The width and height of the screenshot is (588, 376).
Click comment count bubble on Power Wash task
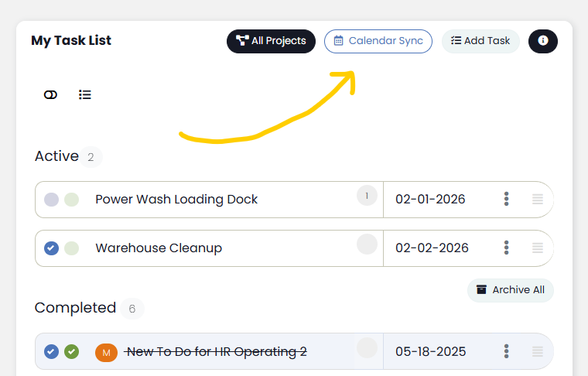coord(367,197)
